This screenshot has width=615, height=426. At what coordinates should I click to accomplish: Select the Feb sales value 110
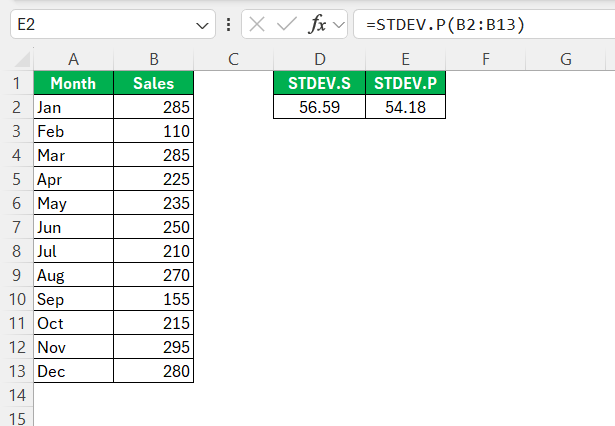tap(153, 131)
